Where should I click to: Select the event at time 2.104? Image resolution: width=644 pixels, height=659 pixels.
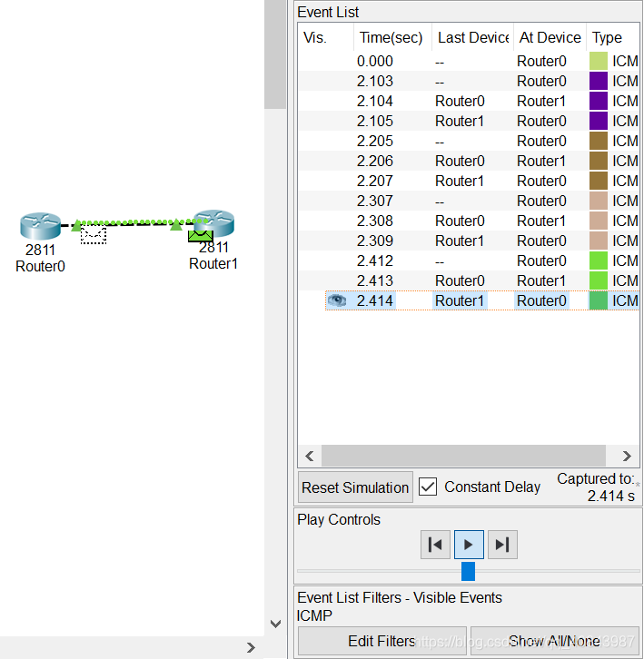pos(469,101)
